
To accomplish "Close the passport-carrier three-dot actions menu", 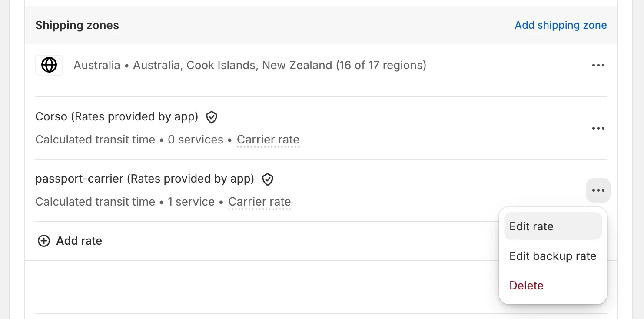I will 598,190.
